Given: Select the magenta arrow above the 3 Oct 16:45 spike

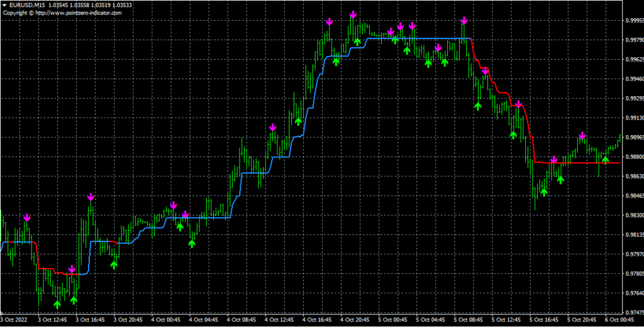Looking at the screenshot, I should (91, 197).
